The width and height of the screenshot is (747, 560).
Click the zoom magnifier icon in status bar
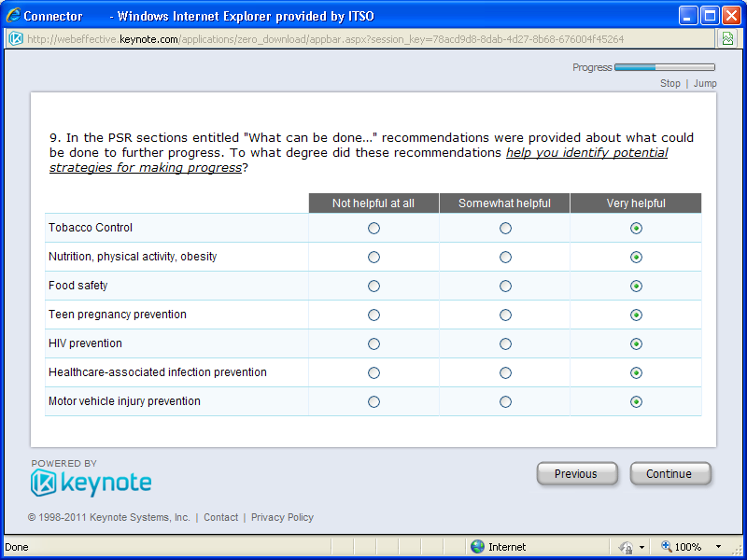[667, 547]
